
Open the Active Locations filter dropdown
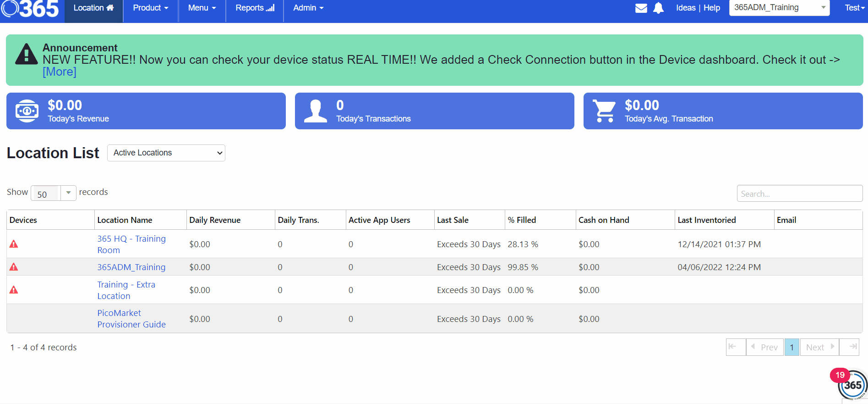pos(166,153)
